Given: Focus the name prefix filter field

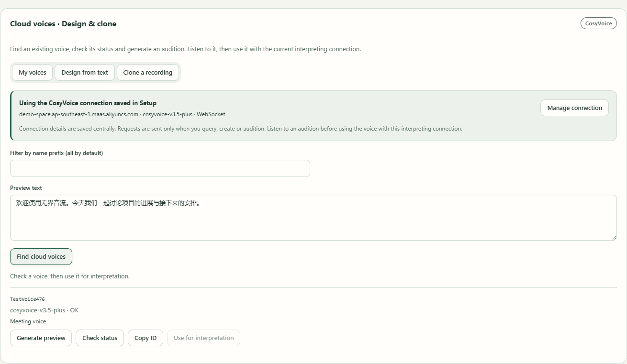Looking at the screenshot, I should (160, 168).
